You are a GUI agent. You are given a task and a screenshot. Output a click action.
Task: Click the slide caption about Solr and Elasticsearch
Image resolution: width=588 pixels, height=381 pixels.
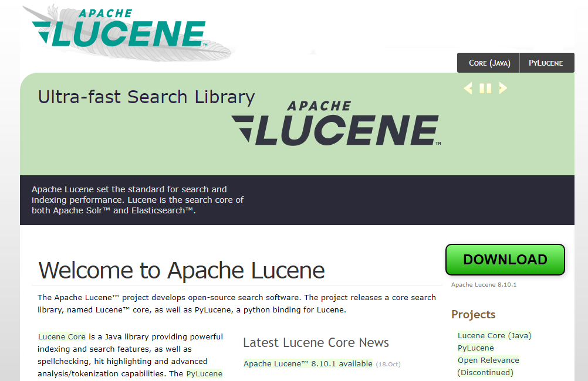pyautogui.click(x=138, y=200)
